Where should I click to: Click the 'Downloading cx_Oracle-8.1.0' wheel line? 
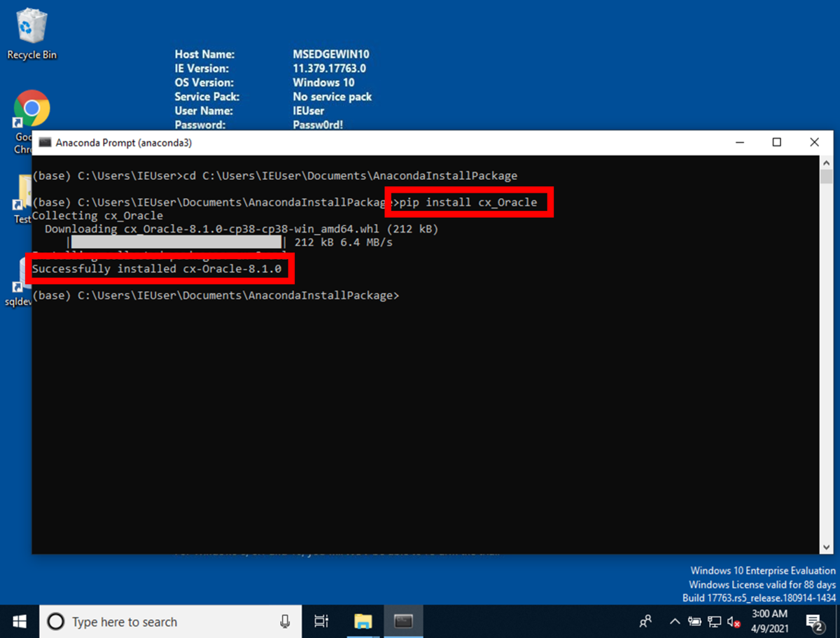(241, 229)
